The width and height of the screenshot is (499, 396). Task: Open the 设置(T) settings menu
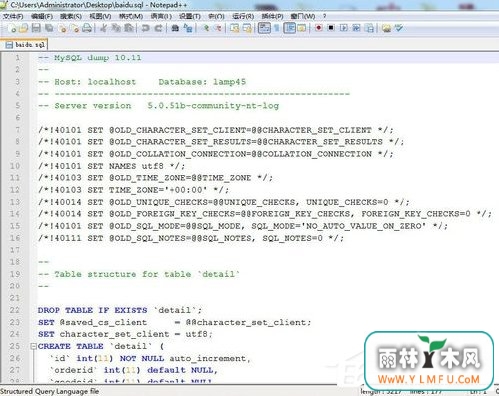[x=190, y=16]
